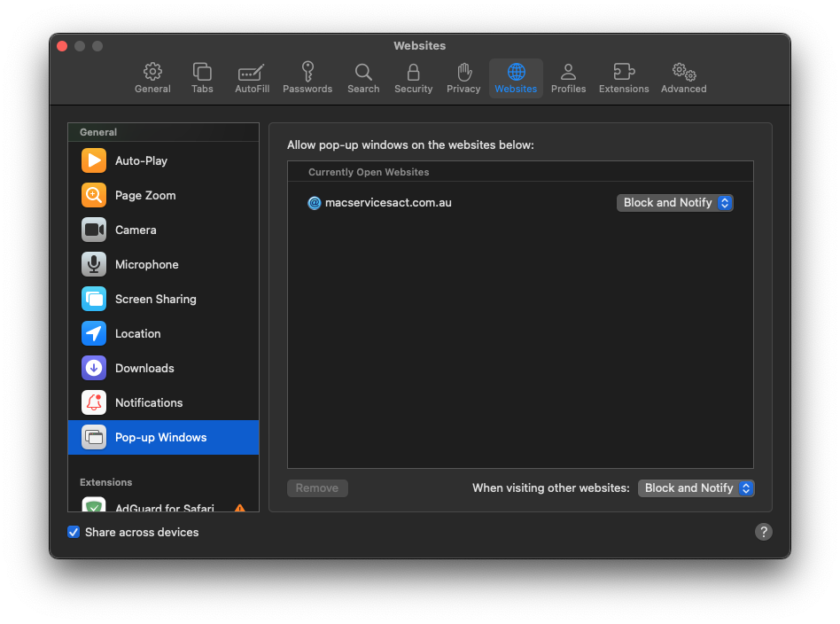Image resolution: width=840 pixels, height=624 pixels.
Task: Select Page Zoom in the sidebar
Action: 145,195
